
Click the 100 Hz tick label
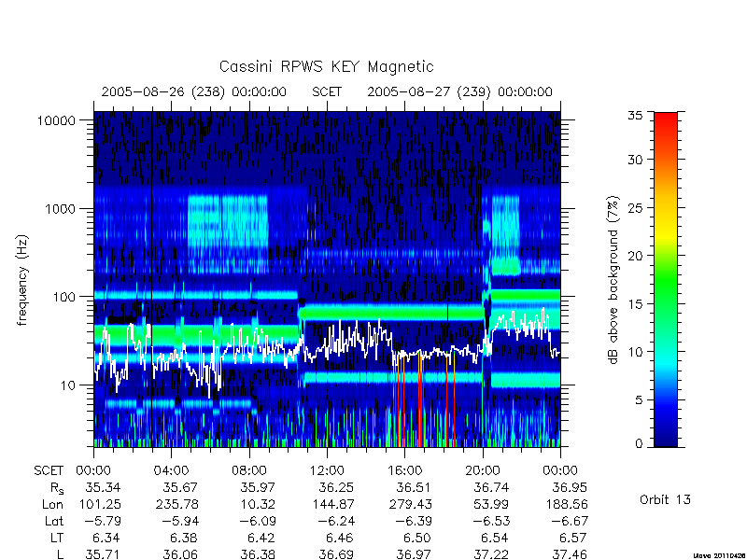(64, 297)
